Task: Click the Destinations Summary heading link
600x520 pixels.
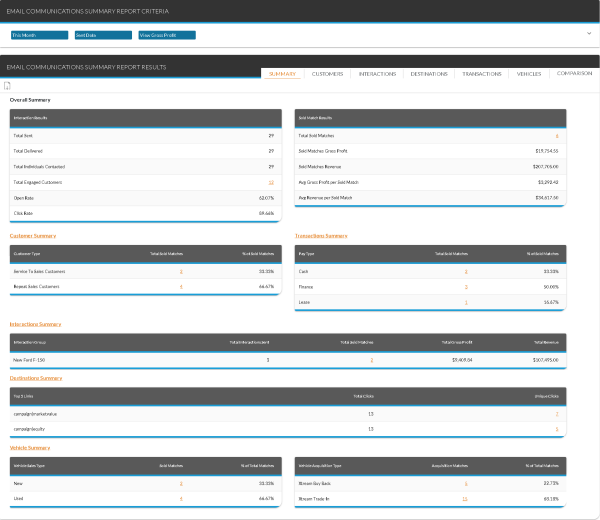Action: click(36, 378)
